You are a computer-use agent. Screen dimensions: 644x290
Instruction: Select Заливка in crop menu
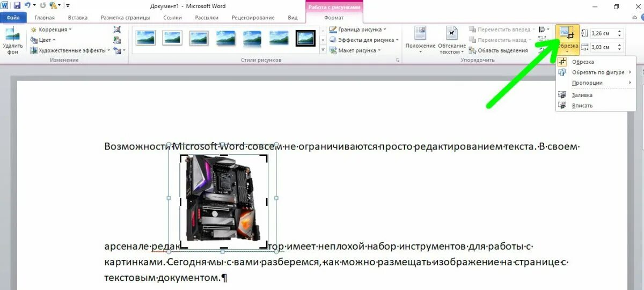[x=596, y=95]
